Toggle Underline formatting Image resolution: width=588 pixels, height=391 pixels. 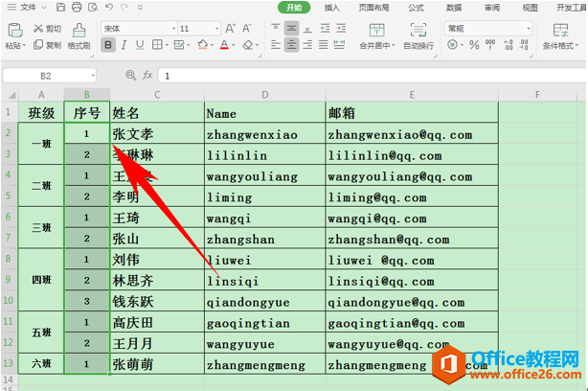tap(140, 45)
